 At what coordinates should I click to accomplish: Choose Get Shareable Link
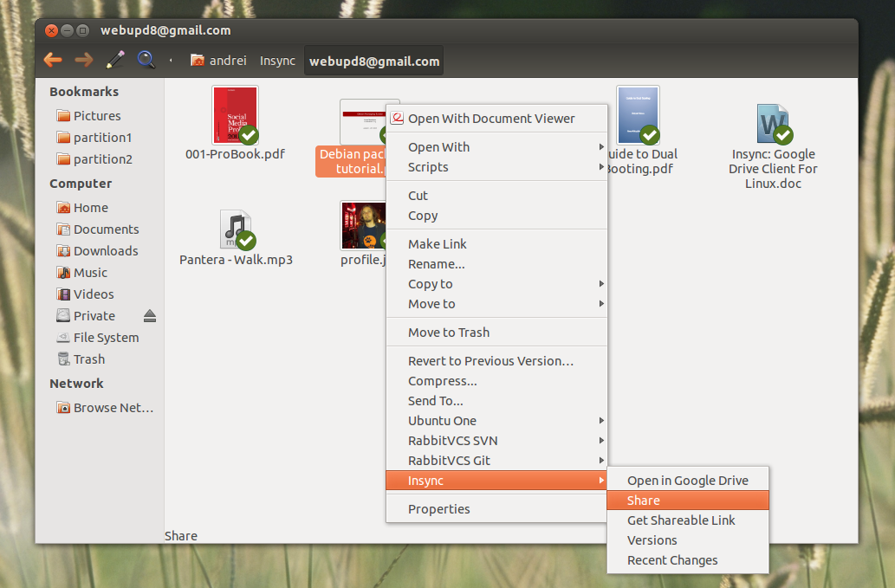(x=688, y=520)
